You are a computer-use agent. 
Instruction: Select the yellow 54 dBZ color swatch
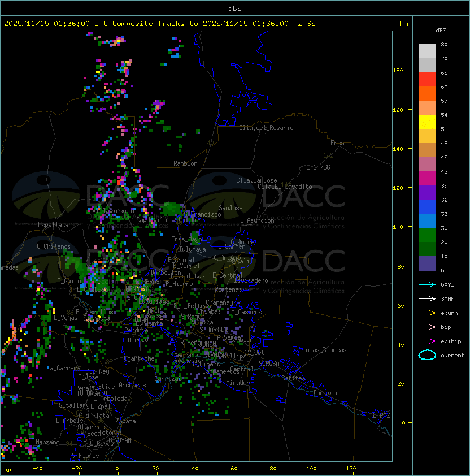pyautogui.click(x=427, y=122)
